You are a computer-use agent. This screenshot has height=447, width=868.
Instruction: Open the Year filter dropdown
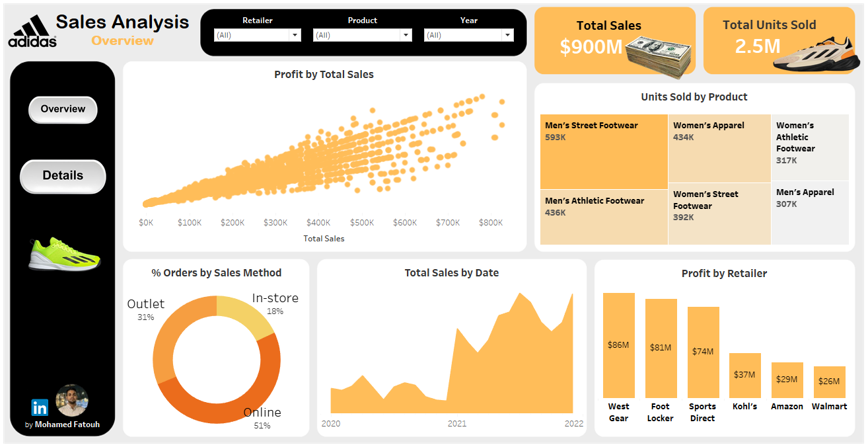pyautogui.click(x=469, y=35)
